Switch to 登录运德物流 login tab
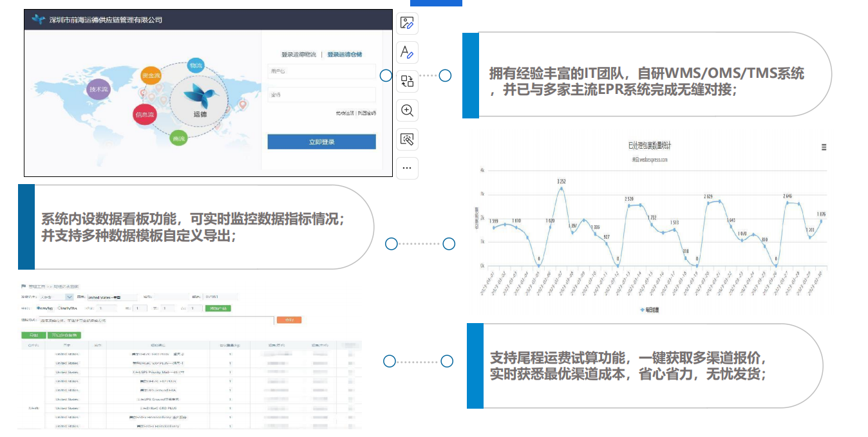This screenshot has height=437, width=868. [x=299, y=55]
